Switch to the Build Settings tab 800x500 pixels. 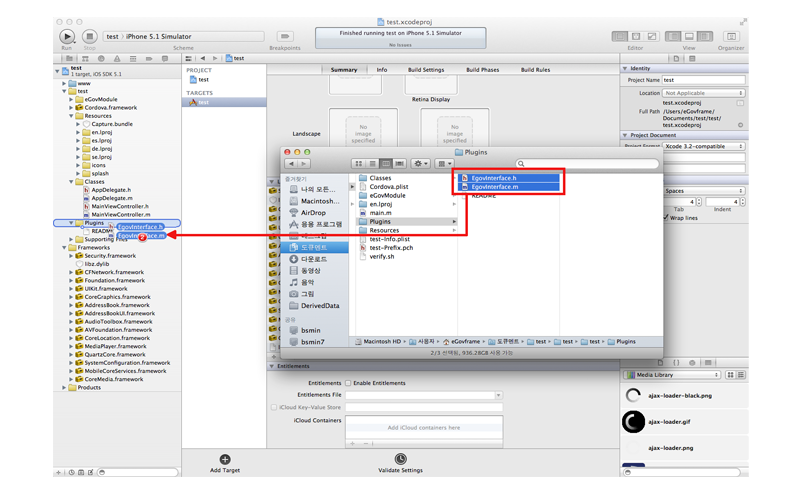[426, 70]
